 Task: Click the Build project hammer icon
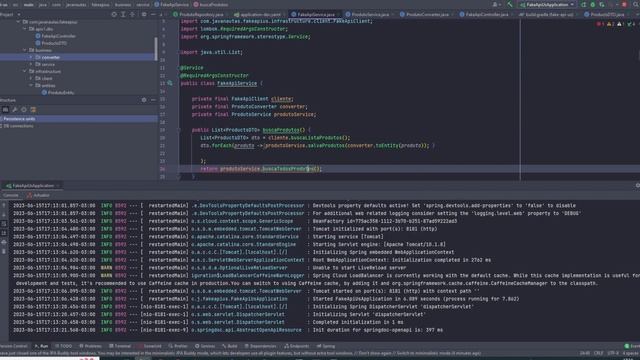(x=510, y=4)
